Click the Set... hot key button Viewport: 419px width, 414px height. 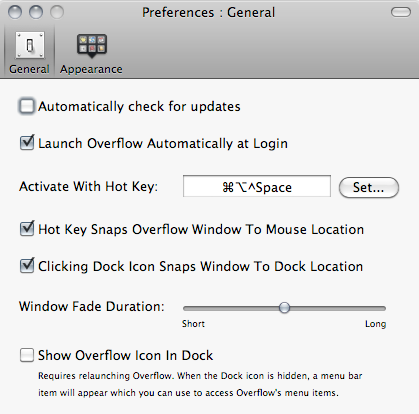pyautogui.click(x=369, y=187)
